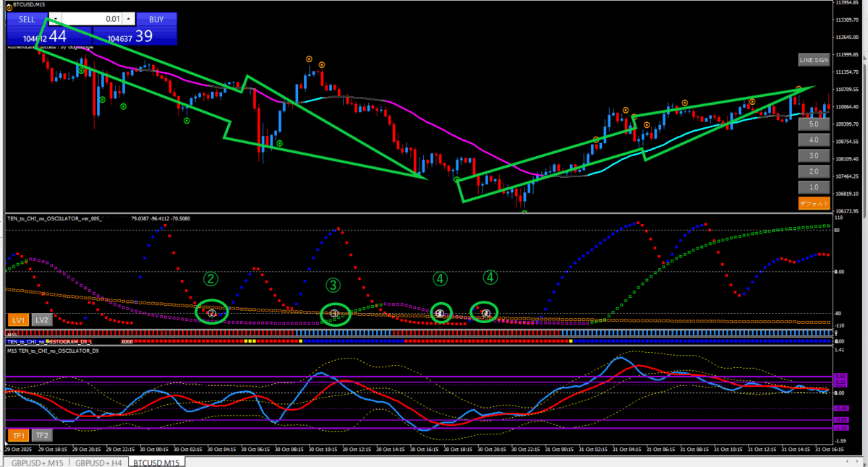
Task: Select the 3.0 level button
Action: pyautogui.click(x=813, y=156)
